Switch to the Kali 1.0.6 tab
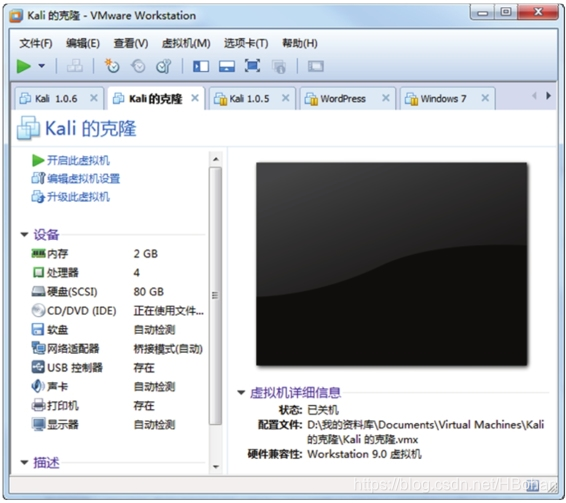566x503 pixels. click(x=59, y=99)
